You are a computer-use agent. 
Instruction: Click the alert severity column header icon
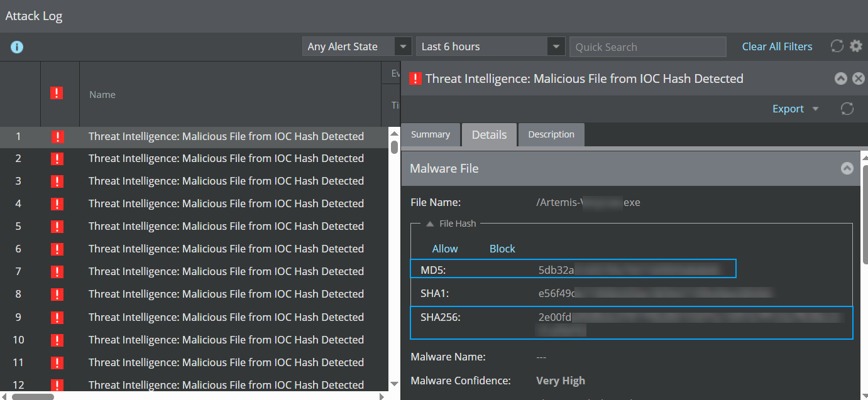point(57,93)
